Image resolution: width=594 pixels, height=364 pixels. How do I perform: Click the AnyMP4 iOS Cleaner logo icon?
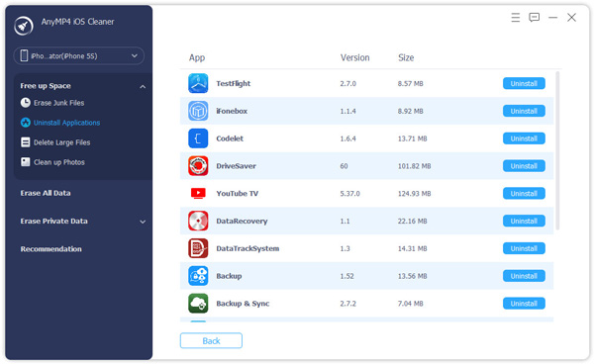coord(24,26)
